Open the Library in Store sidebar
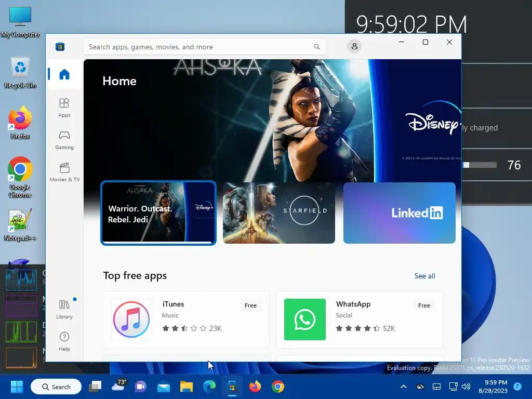This screenshot has width=532, height=399. tap(64, 309)
